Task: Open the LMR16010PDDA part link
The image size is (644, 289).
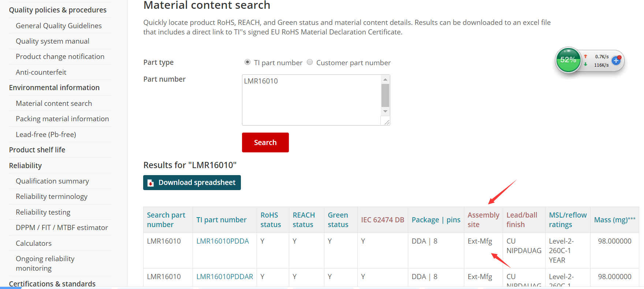Action: point(223,241)
